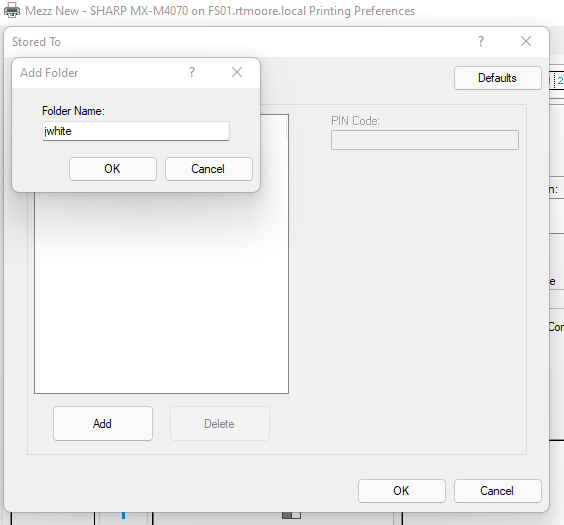Cancel the Add Folder dialog

(209, 169)
